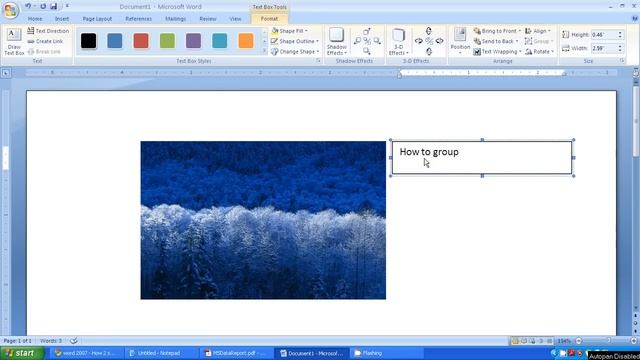Open the Align menu
Image resolution: width=640 pixels, height=360 pixels.
pyautogui.click(x=538, y=31)
